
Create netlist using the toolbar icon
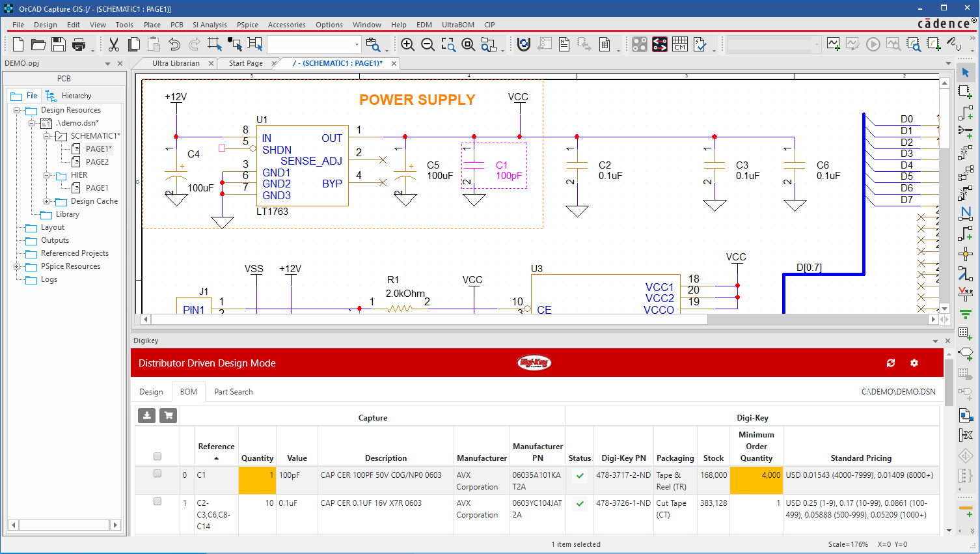pos(564,44)
